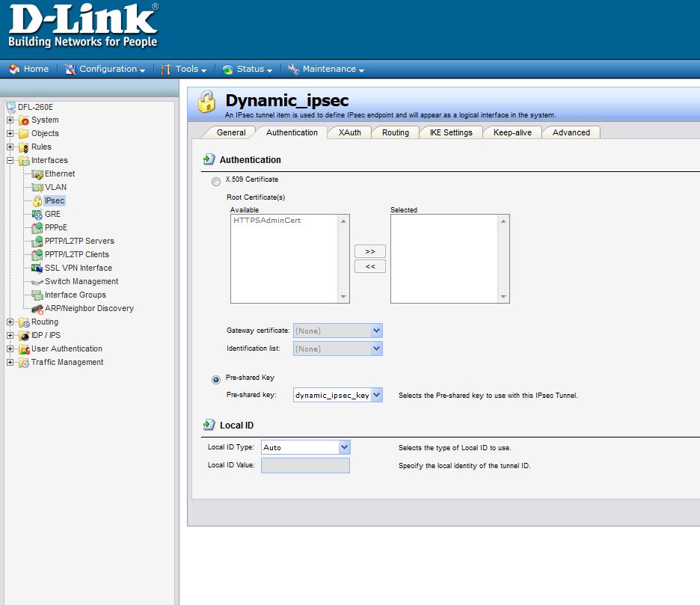Click the Home icon in menu bar
The height and width of the screenshot is (605, 700).
pos(14,69)
